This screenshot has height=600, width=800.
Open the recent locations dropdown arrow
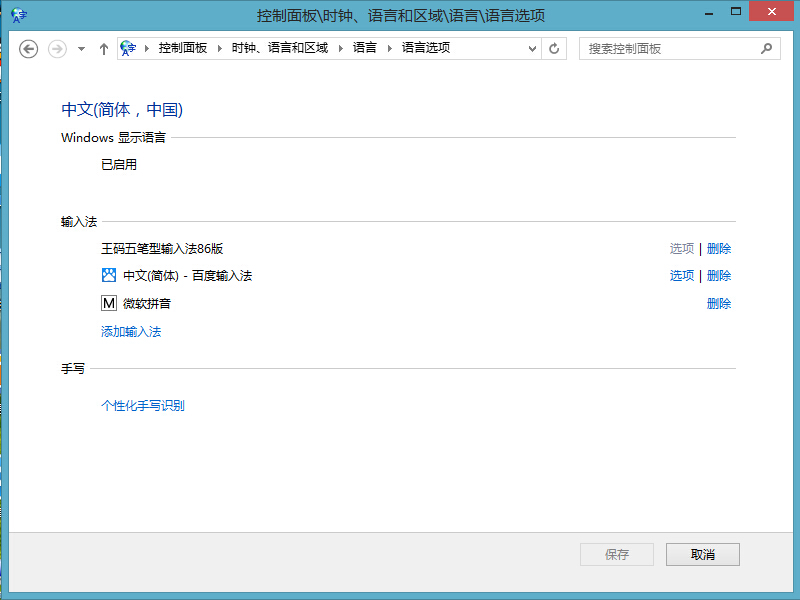(x=81, y=48)
